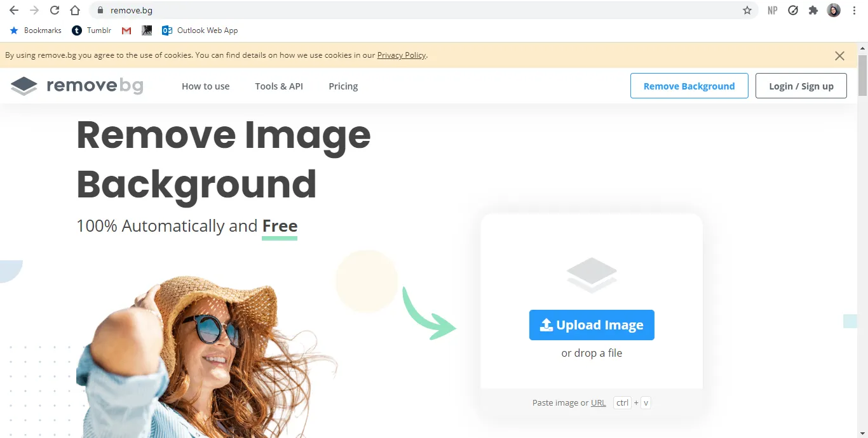Open Tools & API menu
The height and width of the screenshot is (438, 868).
tap(279, 86)
